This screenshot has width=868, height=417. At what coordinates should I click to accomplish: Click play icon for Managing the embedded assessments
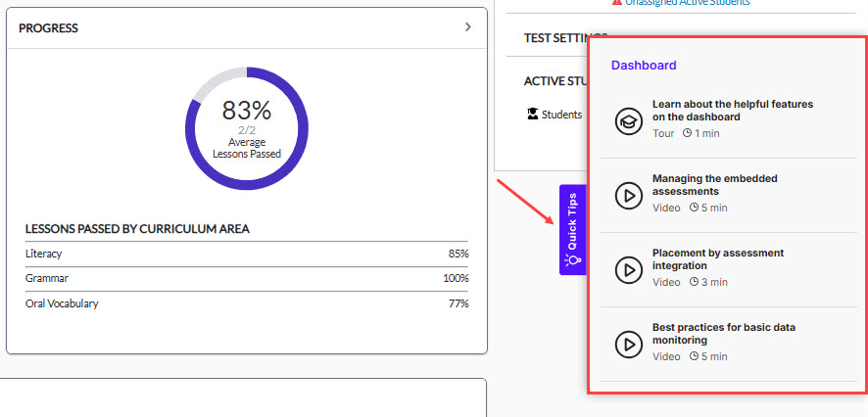pos(628,196)
